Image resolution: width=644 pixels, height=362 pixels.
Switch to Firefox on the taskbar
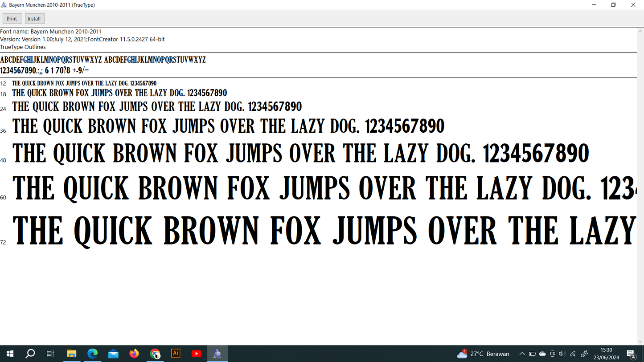click(x=134, y=354)
